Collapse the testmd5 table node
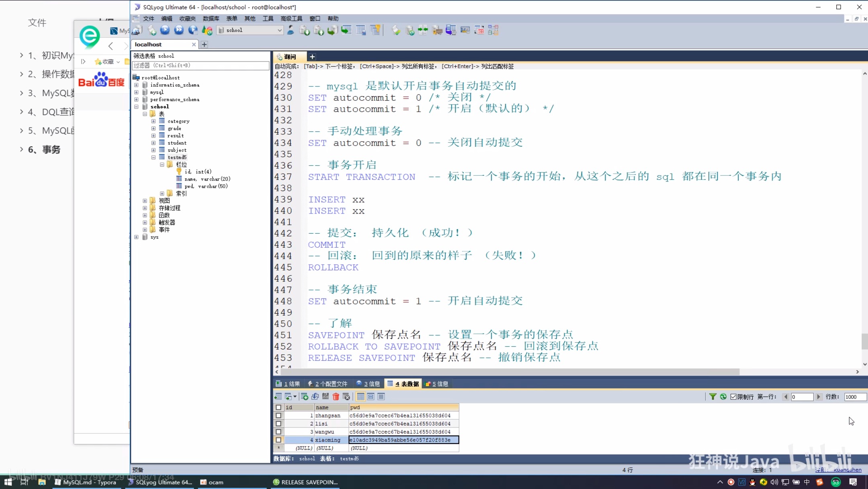 coord(154,157)
